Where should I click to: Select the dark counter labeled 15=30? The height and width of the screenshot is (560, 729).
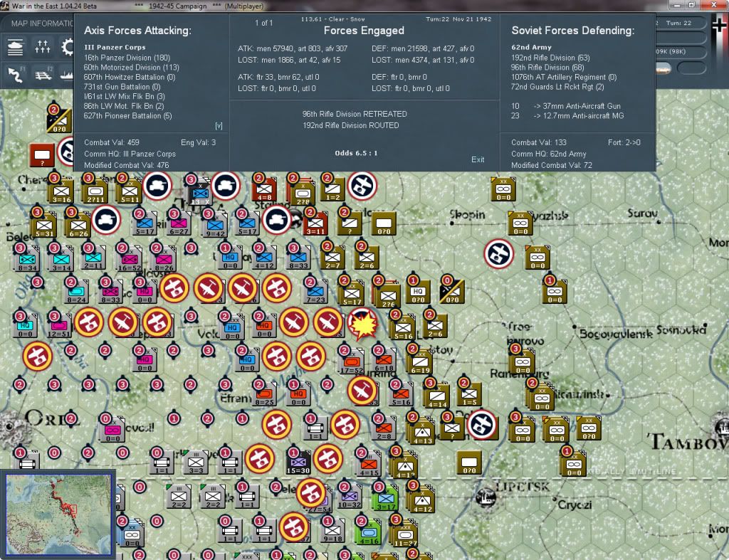298,463
